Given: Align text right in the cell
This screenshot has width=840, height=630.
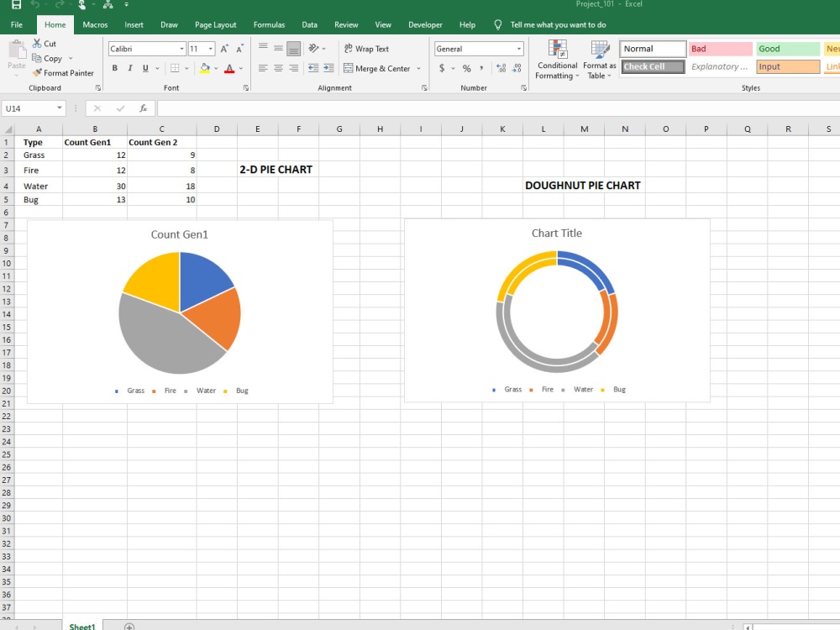Looking at the screenshot, I should [293, 68].
